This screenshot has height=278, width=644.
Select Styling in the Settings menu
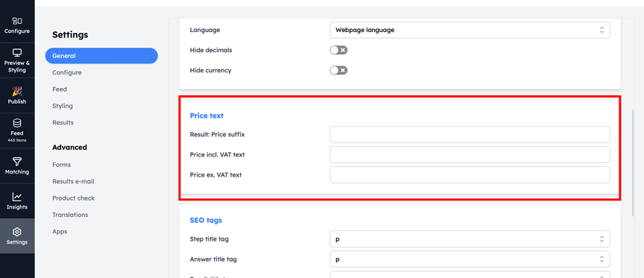click(x=63, y=106)
